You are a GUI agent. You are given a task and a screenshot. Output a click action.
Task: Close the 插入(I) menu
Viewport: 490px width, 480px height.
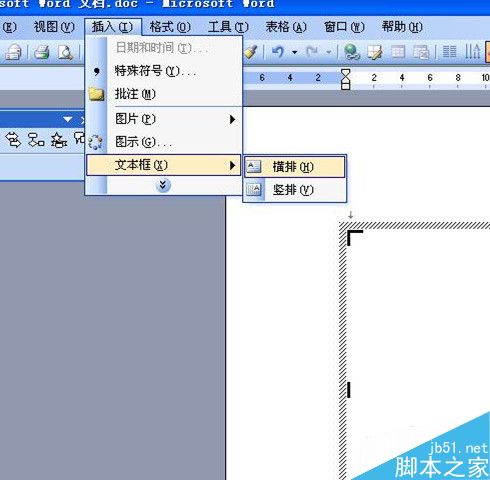click(112, 27)
